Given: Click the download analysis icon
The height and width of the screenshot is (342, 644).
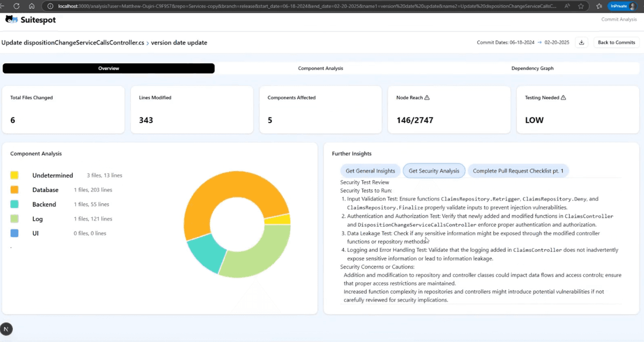Looking at the screenshot, I should 582,42.
